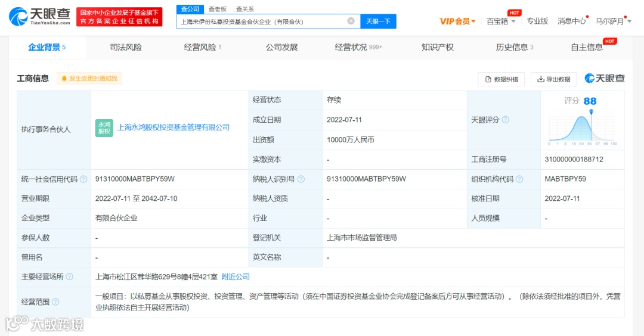The width and height of the screenshot is (644, 336).
Task: Select the 查公司 search tab
Action: [x=190, y=9]
